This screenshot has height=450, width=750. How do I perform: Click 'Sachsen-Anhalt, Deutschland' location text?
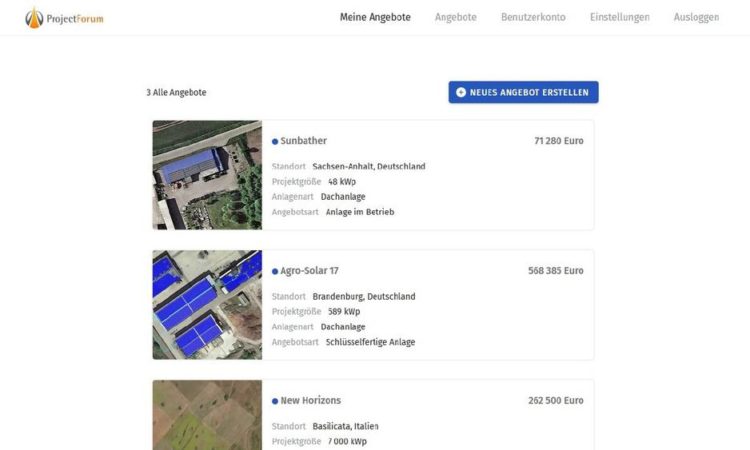click(369, 166)
